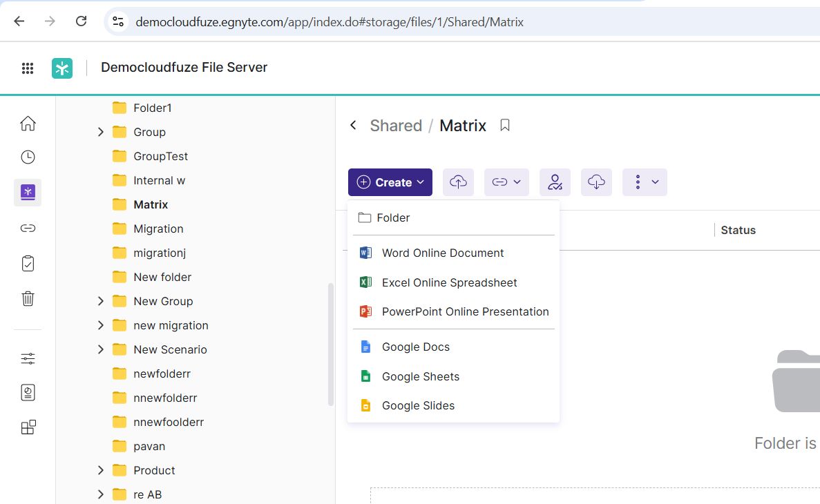Expand the Product folder

point(100,471)
